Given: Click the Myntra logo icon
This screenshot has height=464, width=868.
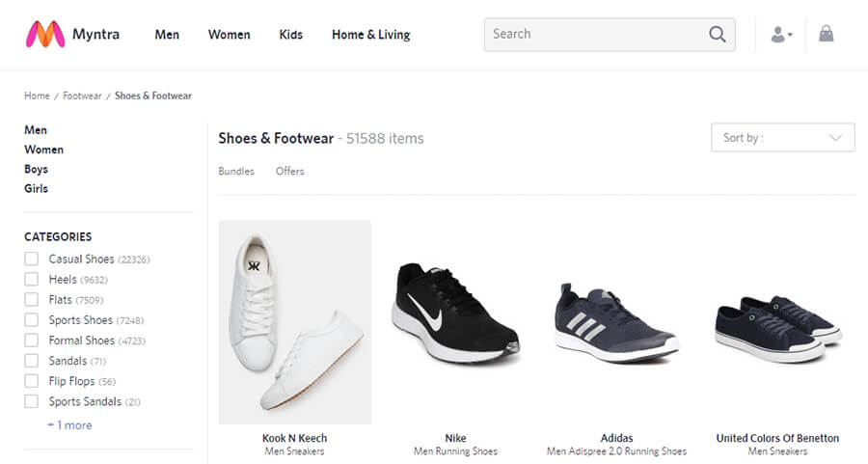Looking at the screenshot, I should tap(45, 35).
